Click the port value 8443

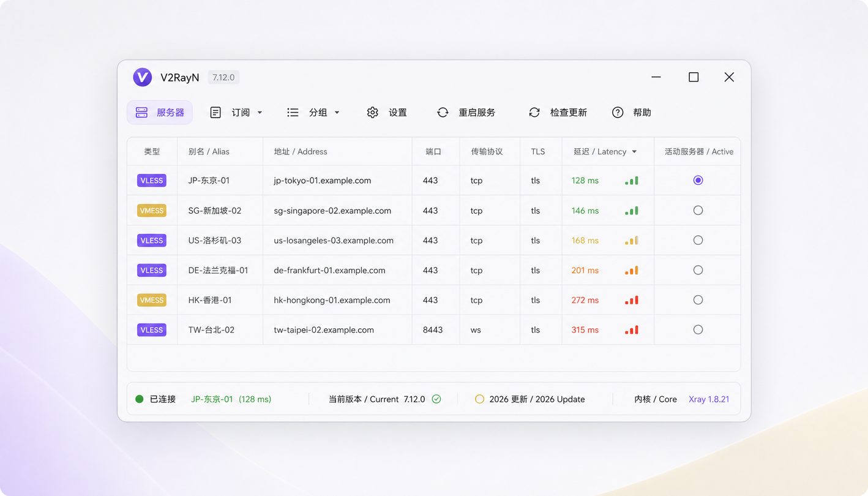(433, 330)
